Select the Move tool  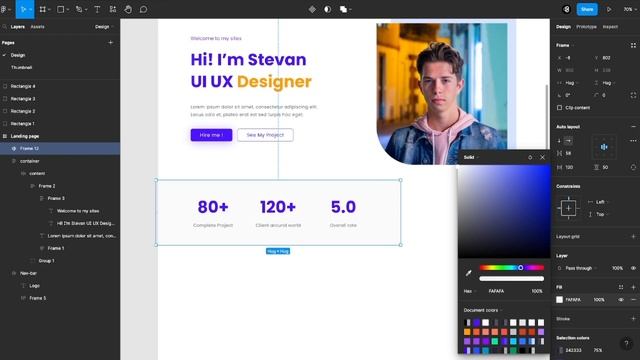[22, 9]
